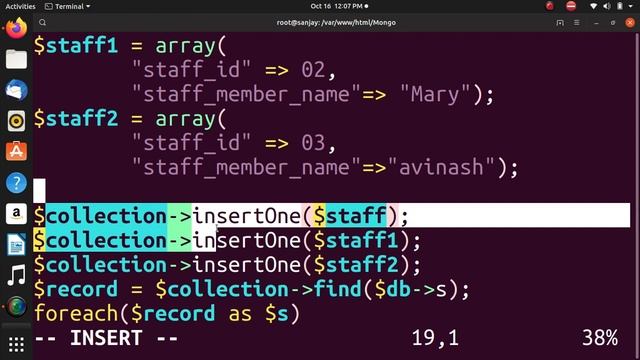640x360 pixels.
Task: Open the terminal hamburger menu
Action: click(577, 22)
